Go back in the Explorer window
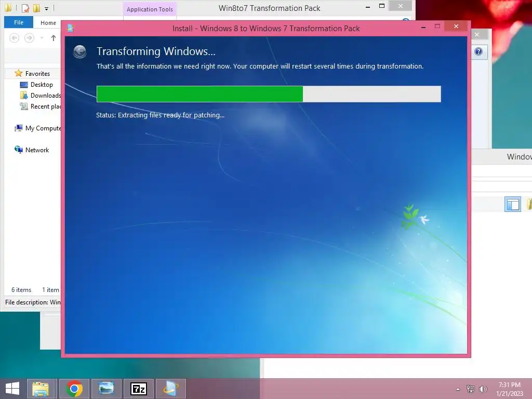Viewport: 532px width, 399px height. pyautogui.click(x=14, y=37)
